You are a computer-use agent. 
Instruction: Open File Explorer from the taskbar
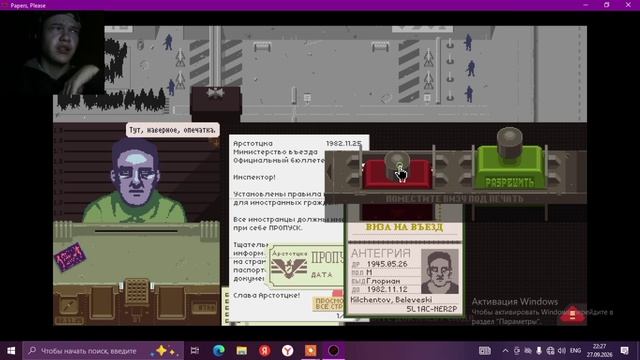pos(242,351)
